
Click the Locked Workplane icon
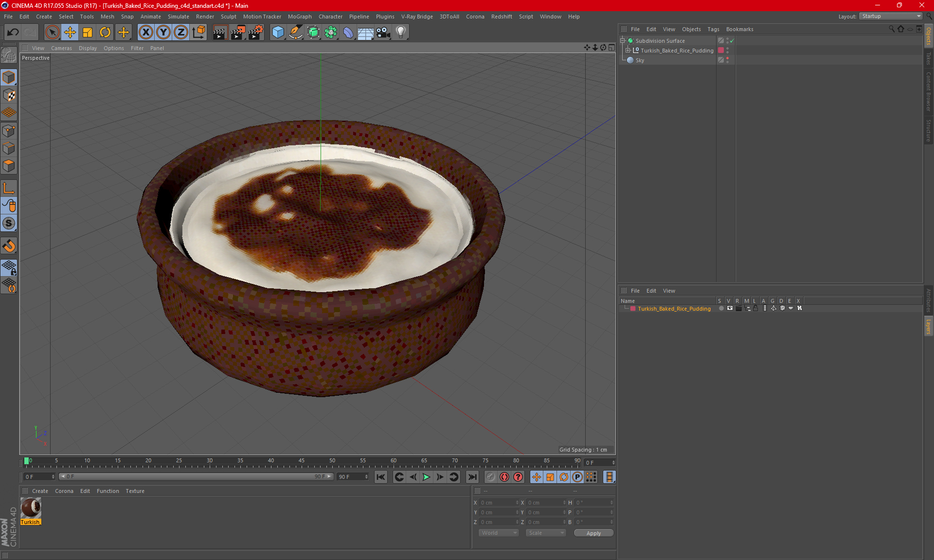point(9,267)
